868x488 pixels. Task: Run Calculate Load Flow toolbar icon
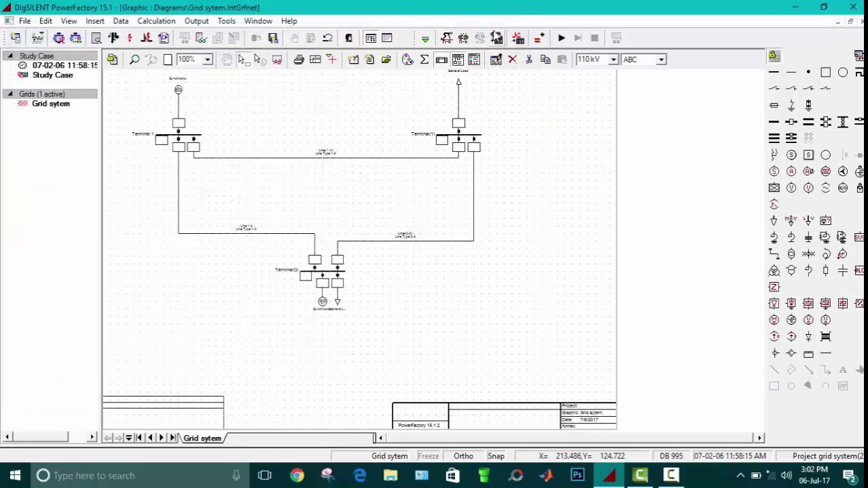[113, 38]
